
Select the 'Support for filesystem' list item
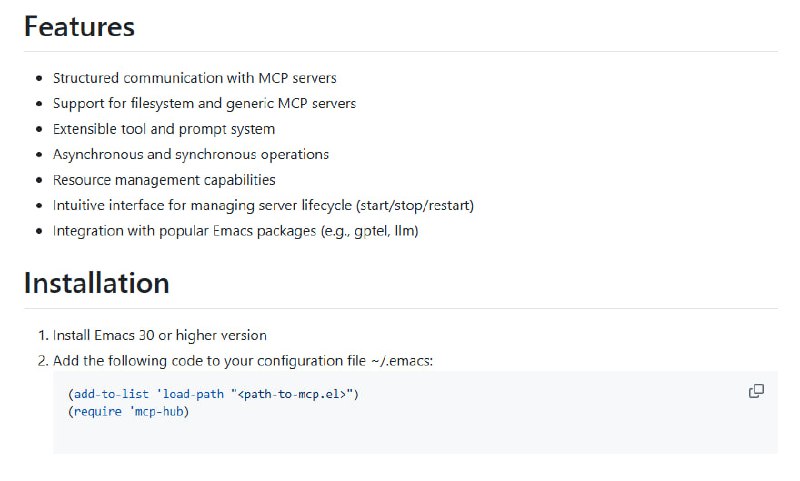(204, 103)
